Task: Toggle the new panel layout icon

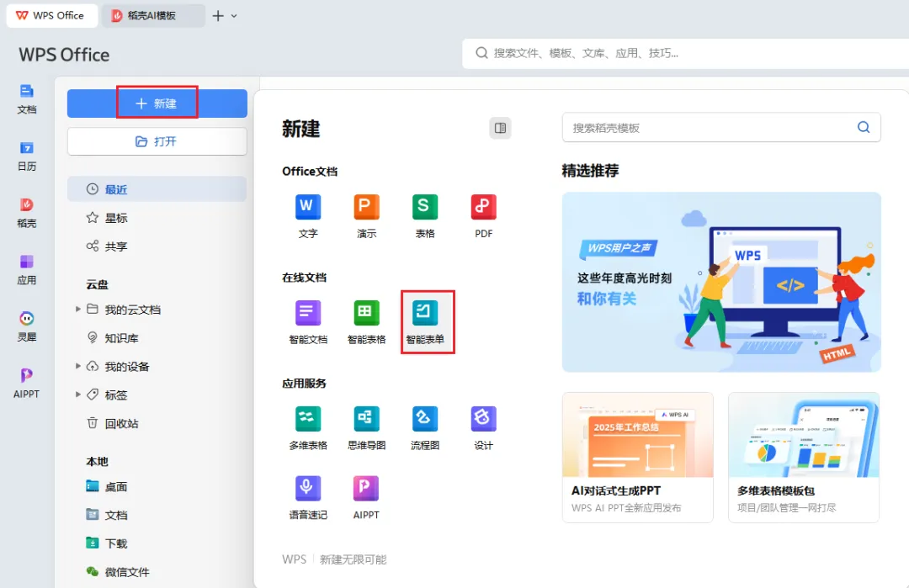Action: click(x=500, y=128)
